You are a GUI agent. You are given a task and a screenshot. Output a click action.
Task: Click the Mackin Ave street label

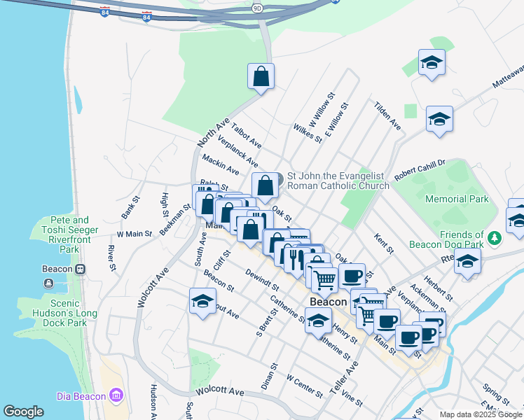tap(221, 164)
